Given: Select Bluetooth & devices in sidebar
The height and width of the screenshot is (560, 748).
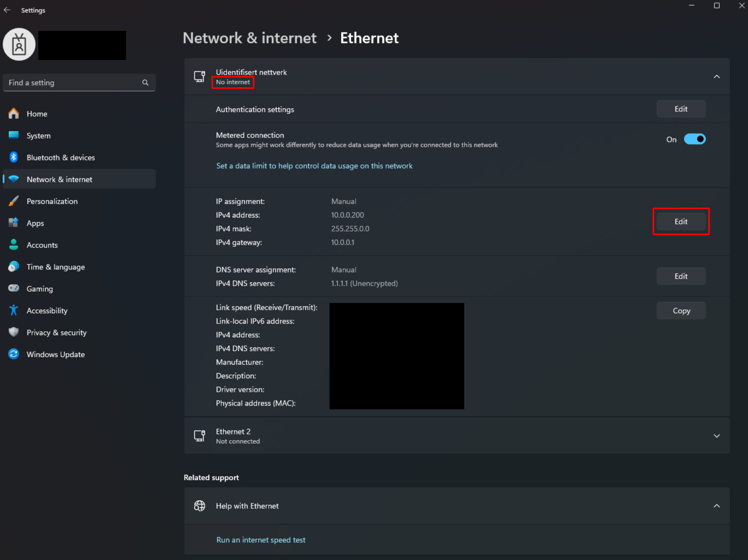Looking at the screenshot, I should click(61, 157).
